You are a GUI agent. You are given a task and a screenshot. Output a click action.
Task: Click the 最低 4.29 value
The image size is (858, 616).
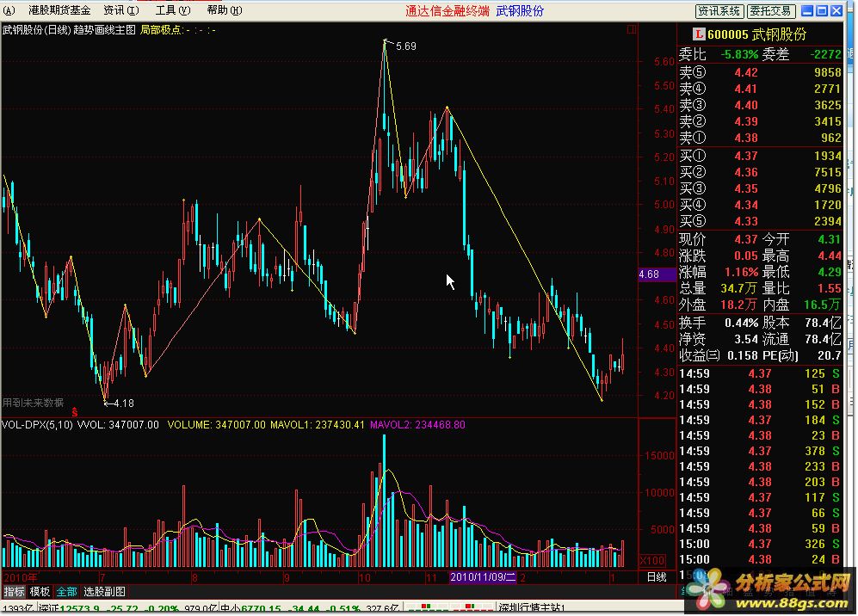(829, 272)
